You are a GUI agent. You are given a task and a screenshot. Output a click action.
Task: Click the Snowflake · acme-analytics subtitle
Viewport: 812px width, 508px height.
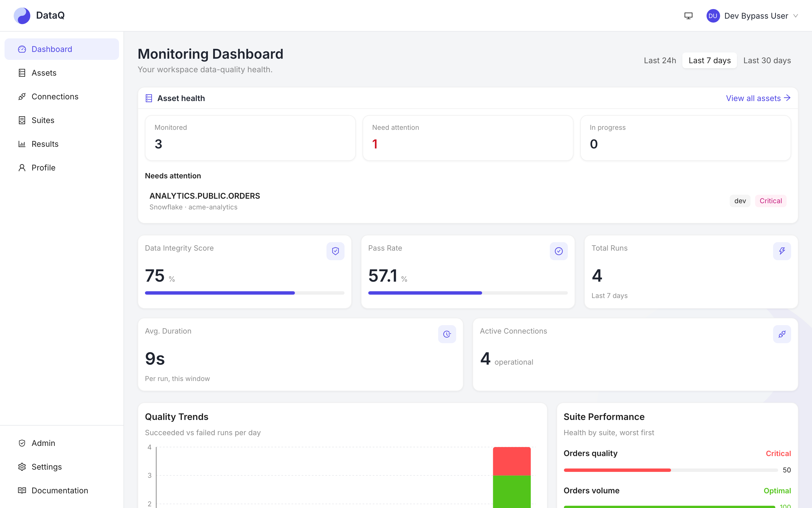[x=193, y=207]
